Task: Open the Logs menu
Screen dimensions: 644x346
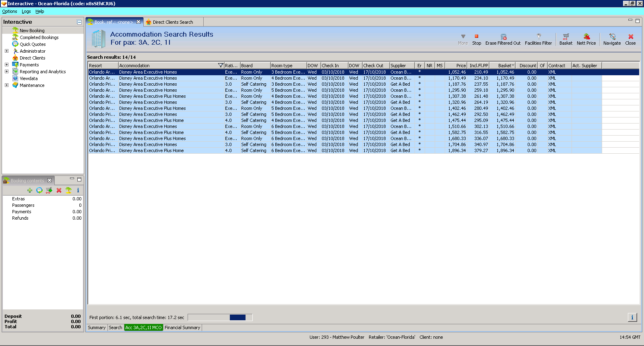Action: tap(26, 11)
